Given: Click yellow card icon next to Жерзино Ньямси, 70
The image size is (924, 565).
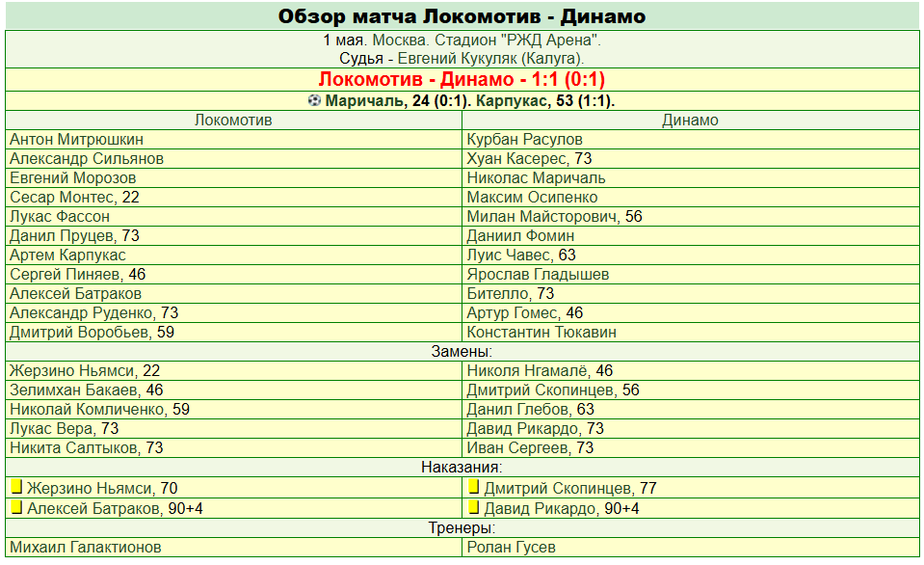Looking at the screenshot, I should point(16,487).
